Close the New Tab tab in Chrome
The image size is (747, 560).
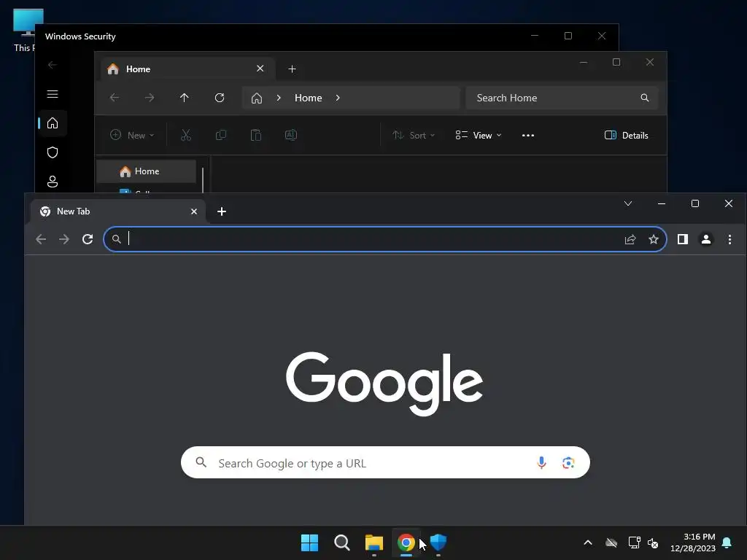point(194,211)
